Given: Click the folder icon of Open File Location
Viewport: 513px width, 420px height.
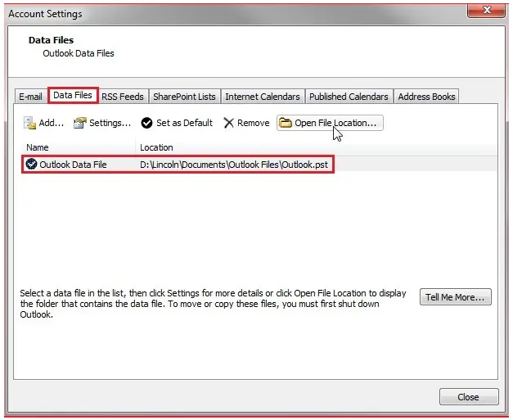Looking at the screenshot, I should tap(286, 123).
